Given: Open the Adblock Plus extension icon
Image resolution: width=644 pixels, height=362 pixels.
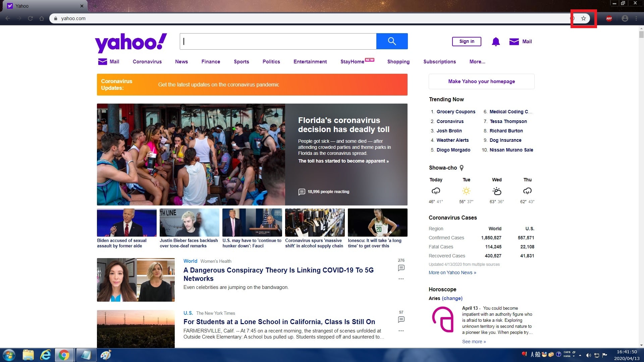Looking at the screenshot, I should click(x=609, y=18).
